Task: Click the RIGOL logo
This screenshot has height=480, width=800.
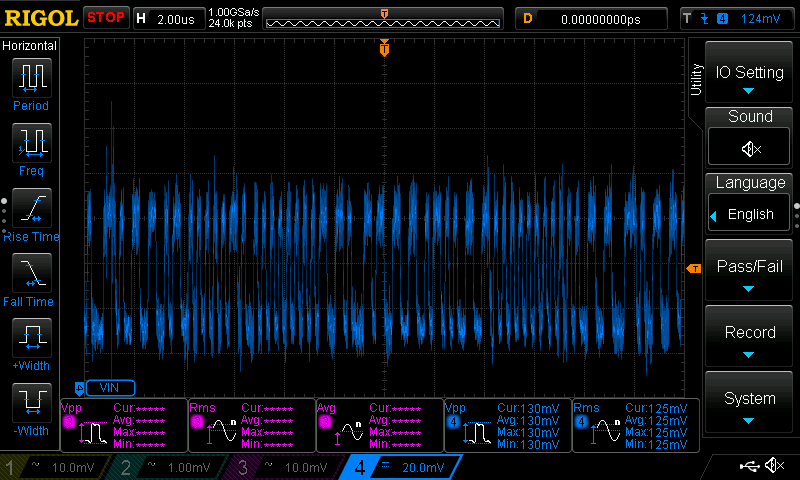Action: click(x=41, y=18)
